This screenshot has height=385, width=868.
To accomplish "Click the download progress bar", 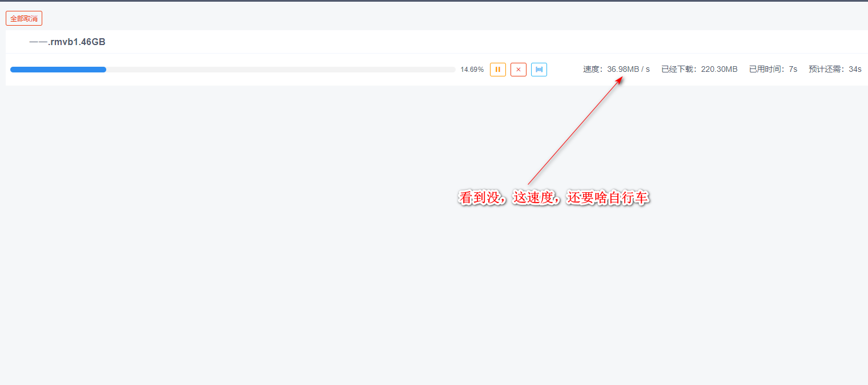I will tap(233, 69).
